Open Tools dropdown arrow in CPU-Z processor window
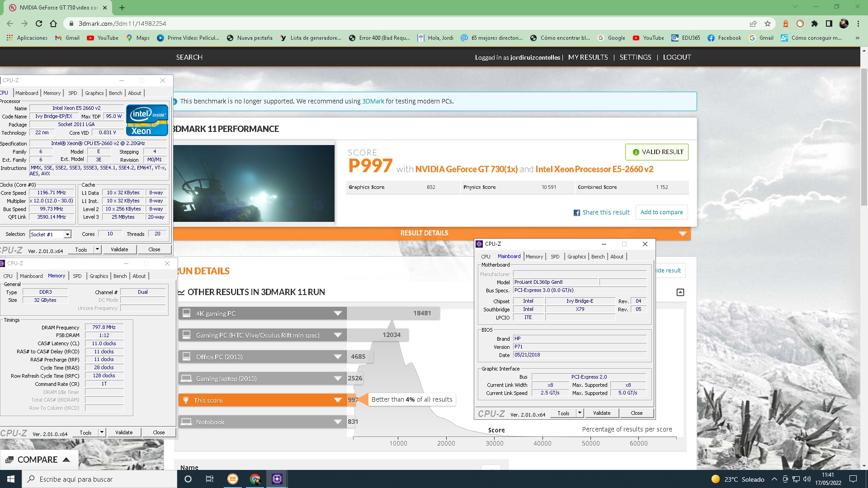The width and height of the screenshot is (868, 488). tap(97, 249)
